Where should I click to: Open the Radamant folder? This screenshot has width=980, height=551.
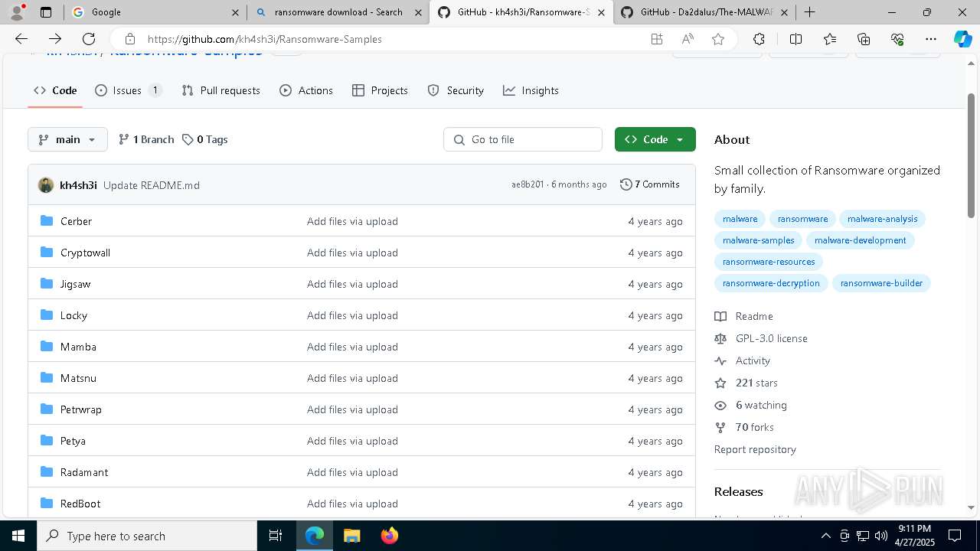pyautogui.click(x=84, y=472)
